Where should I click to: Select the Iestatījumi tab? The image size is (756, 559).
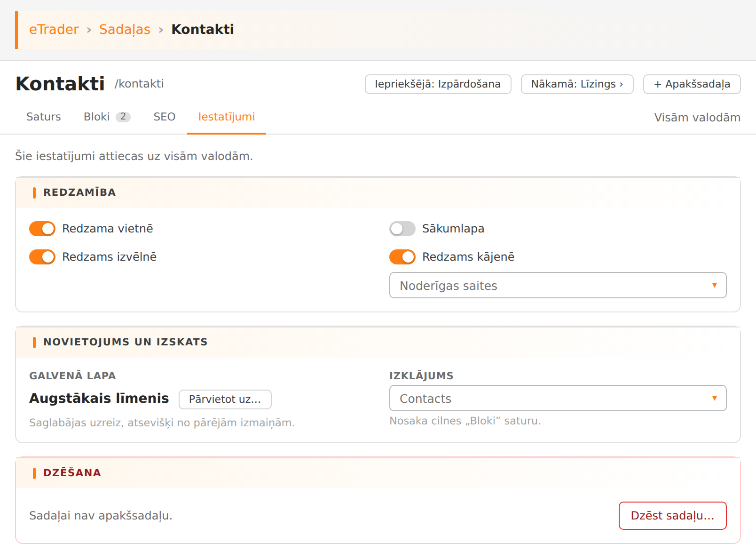pos(227,117)
